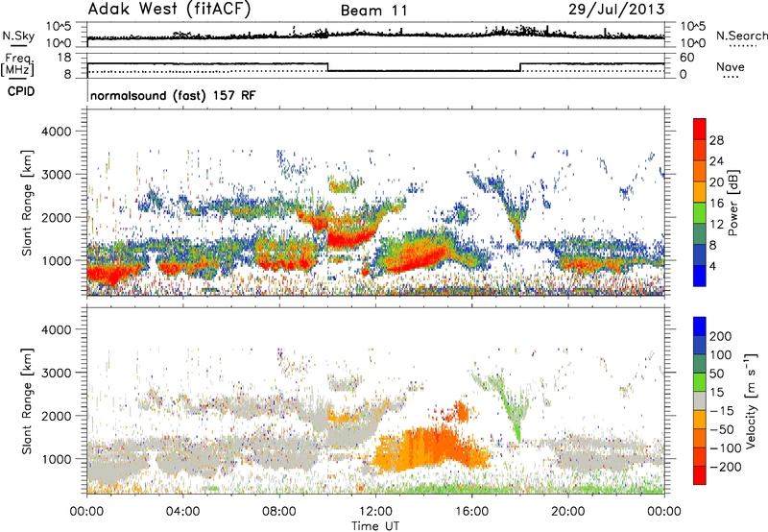This screenshot has width=768, height=532.
Task: Click the '28' power colorbar value
Action: [x=716, y=140]
